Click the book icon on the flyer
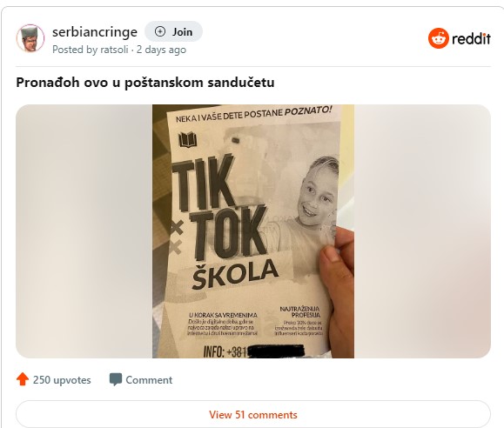This screenshot has height=428, width=504. click(x=188, y=140)
